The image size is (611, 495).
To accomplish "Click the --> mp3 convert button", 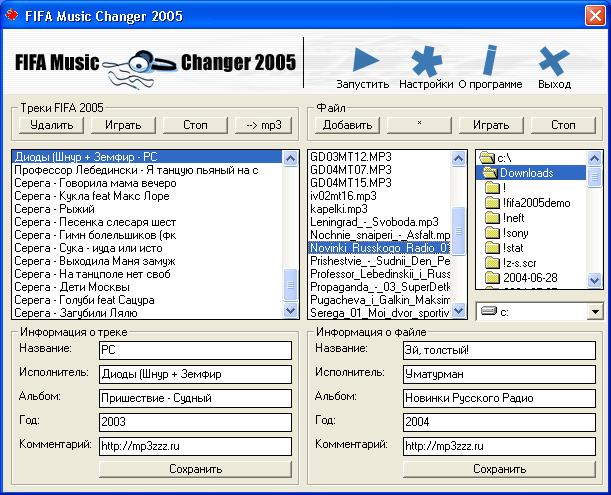I will click(263, 125).
